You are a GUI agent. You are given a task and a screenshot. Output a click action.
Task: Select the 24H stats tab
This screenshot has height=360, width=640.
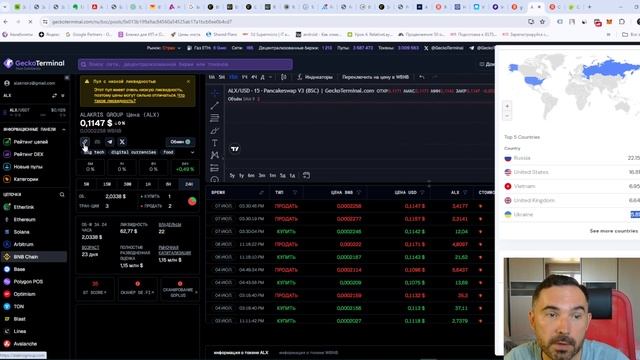click(x=189, y=184)
